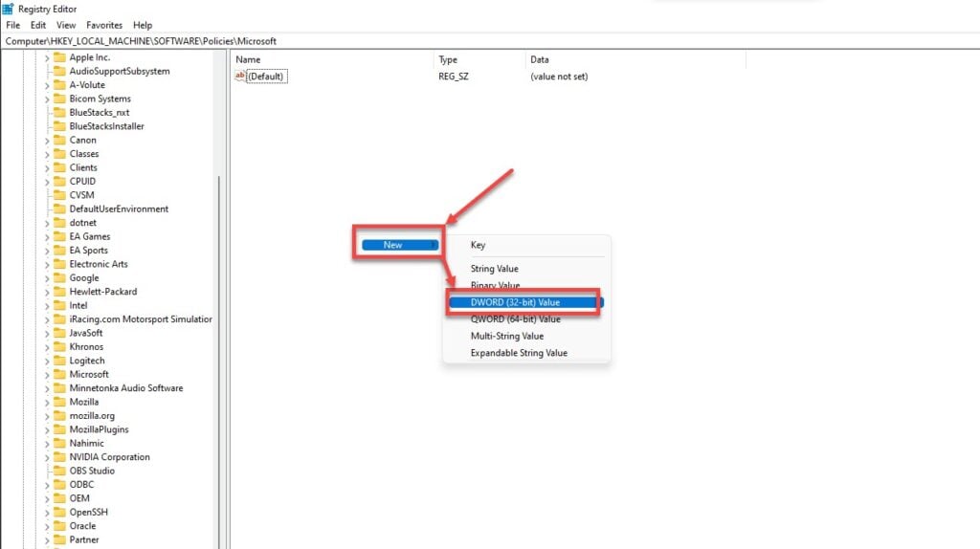Open the View menu
980x549 pixels.
click(x=66, y=25)
